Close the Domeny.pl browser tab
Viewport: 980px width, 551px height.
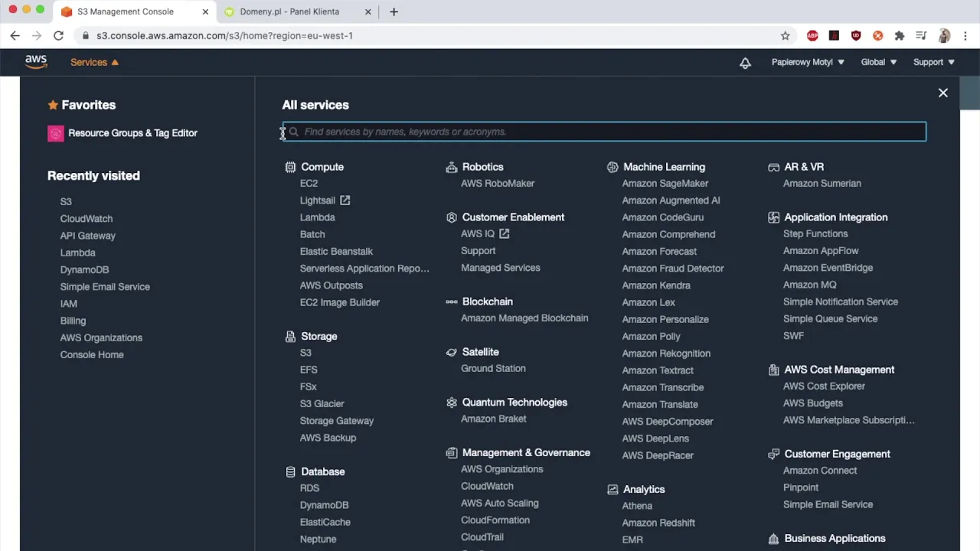click(x=367, y=11)
